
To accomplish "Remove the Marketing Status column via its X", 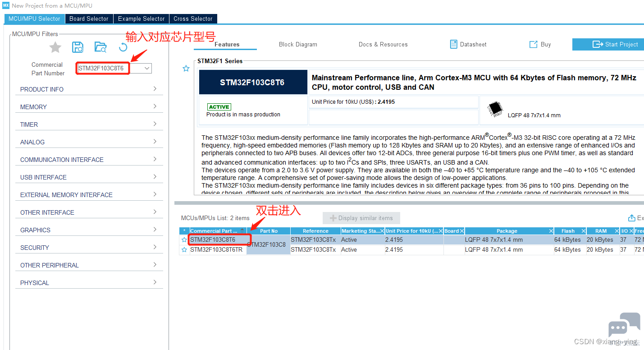I will click(382, 231).
